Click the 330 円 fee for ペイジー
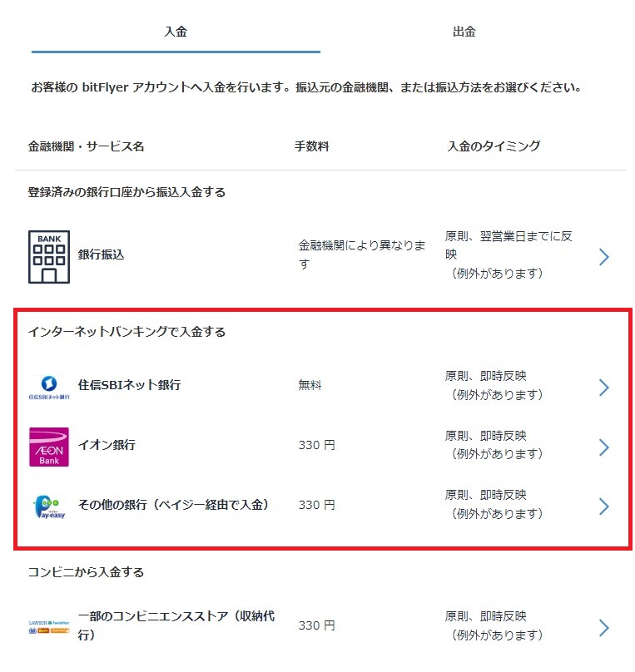The width and height of the screenshot is (635, 672). tap(316, 505)
